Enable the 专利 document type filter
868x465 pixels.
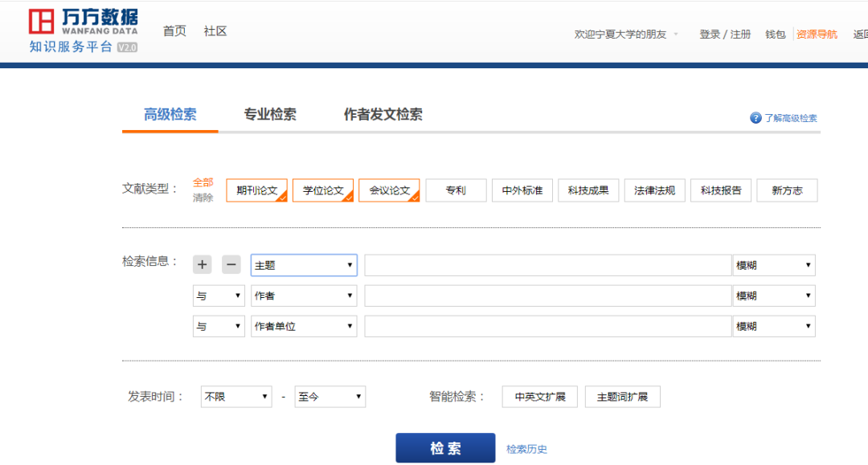(x=456, y=190)
